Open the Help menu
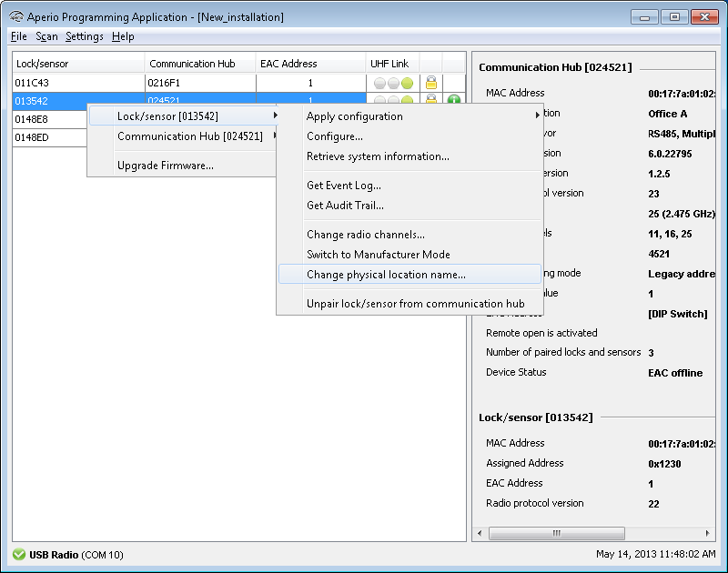Image resolution: width=728 pixels, height=573 pixels. tap(123, 36)
